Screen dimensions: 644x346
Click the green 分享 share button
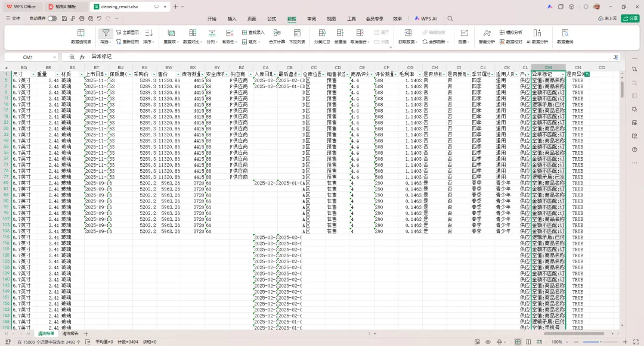coord(630,18)
